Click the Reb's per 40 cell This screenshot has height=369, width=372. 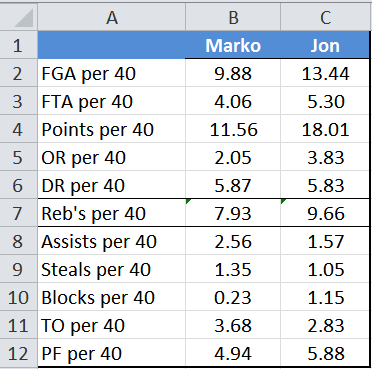(112, 213)
